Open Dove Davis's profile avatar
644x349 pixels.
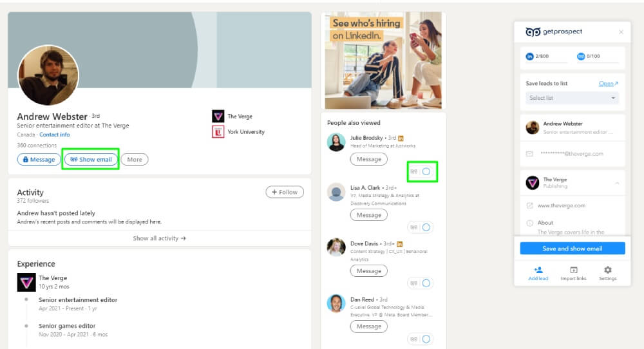click(x=336, y=247)
